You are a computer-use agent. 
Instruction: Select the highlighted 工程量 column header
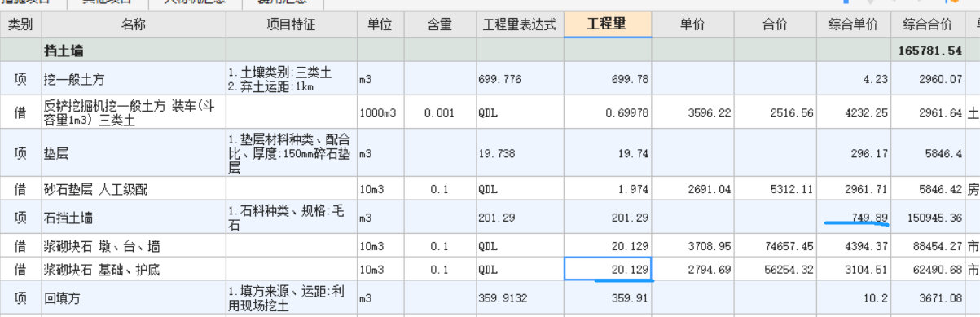[607, 25]
